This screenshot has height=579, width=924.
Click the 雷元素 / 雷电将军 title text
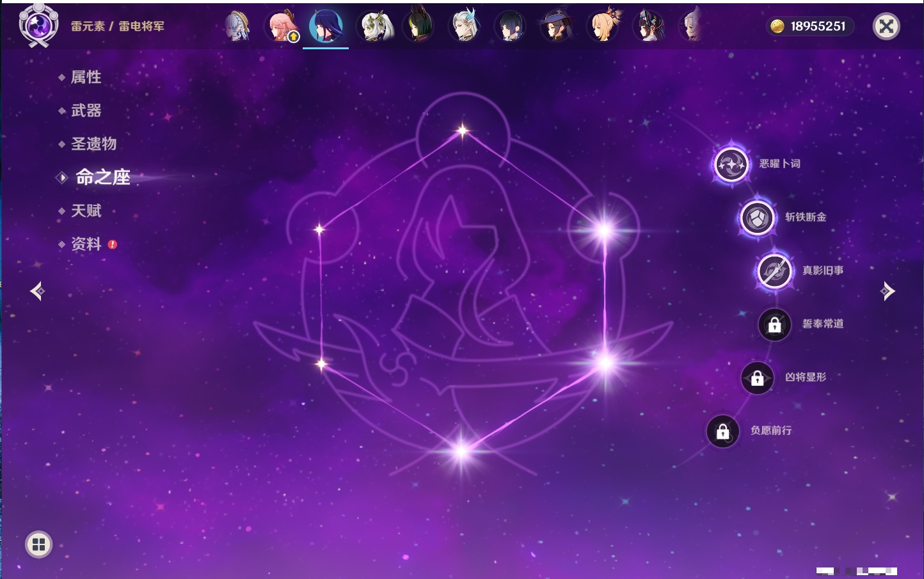pos(118,26)
